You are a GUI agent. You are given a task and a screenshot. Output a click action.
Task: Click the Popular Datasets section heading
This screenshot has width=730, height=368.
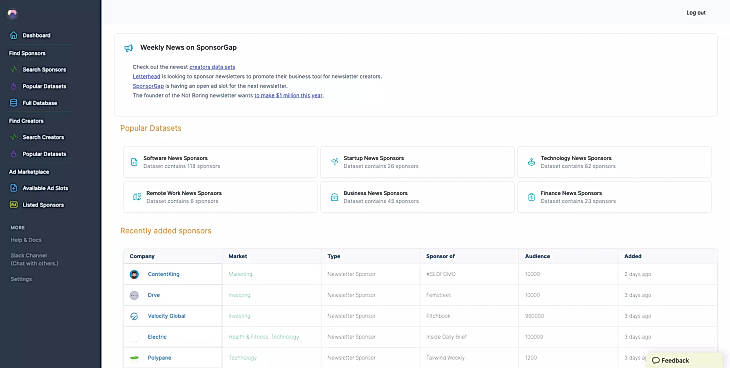150,128
